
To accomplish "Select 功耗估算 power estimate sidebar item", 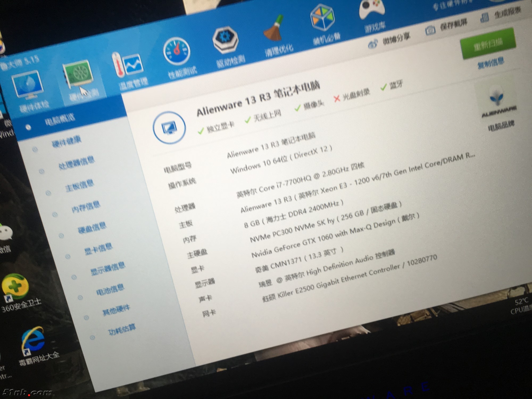I will pyautogui.click(x=122, y=330).
